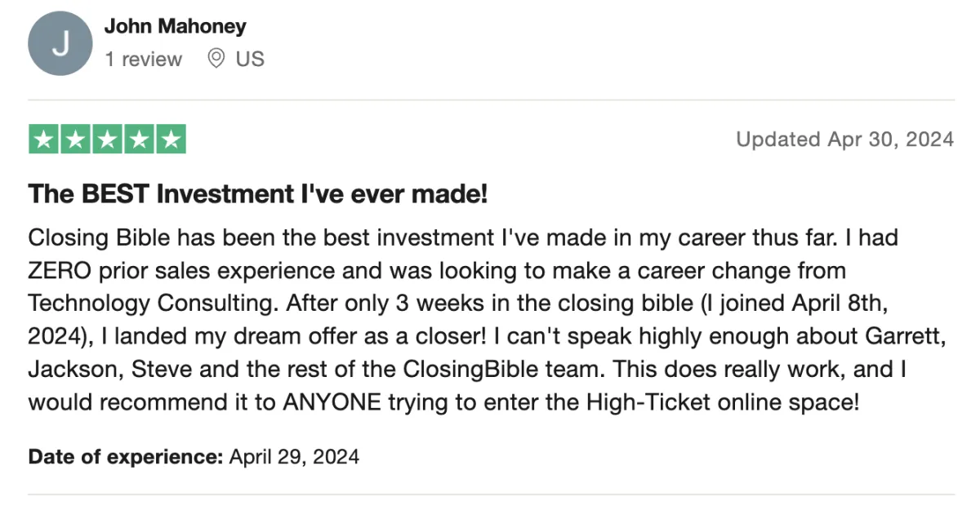Screen dimensions: 980x510
Task: Click the "Date of experience:" label
Action: (x=126, y=456)
